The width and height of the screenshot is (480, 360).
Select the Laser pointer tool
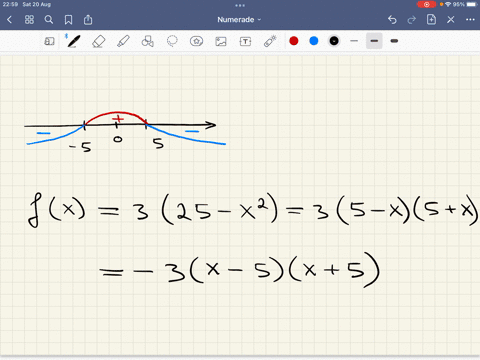(x=270, y=41)
